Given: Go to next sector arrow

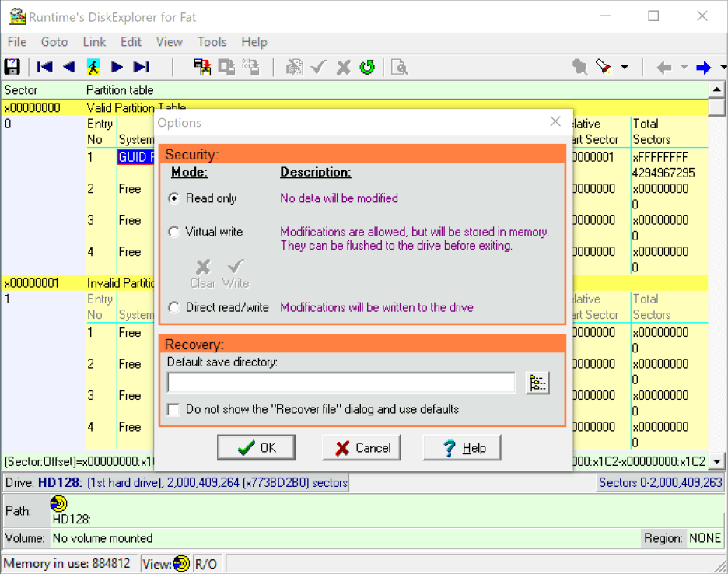Looking at the screenshot, I should pos(117,67).
